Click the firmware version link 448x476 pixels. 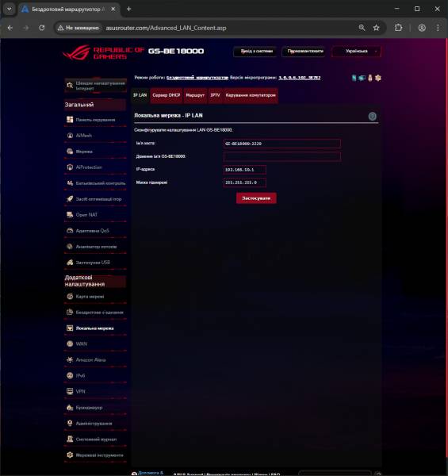tap(300, 78)
